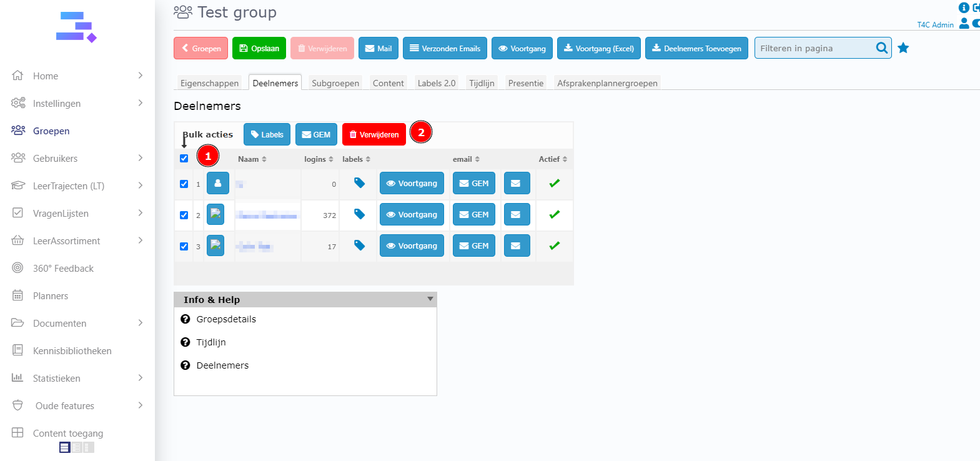Sort the table by logins column
Image resolution: width=980 pixels, height=461 pixels.
click(x=319, y=159)
